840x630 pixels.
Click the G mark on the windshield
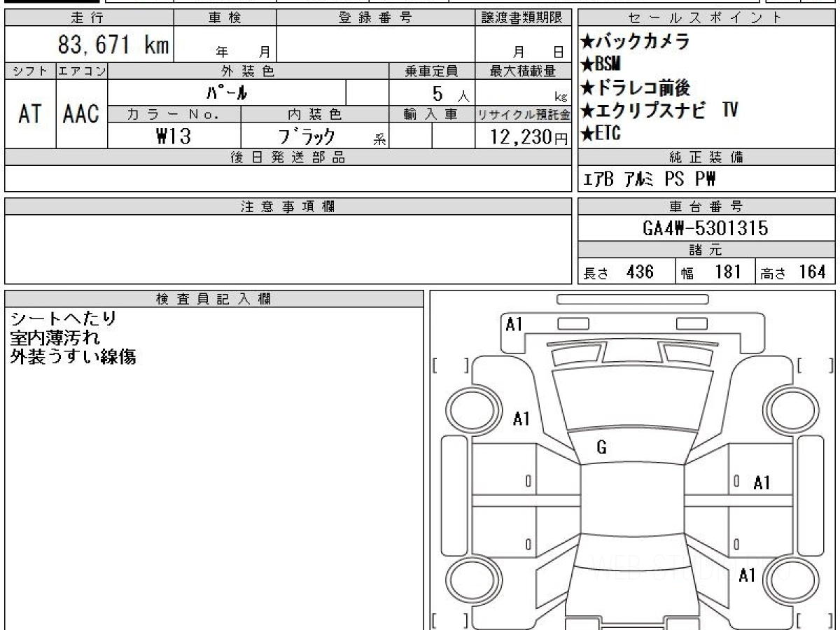coord(601,448)
